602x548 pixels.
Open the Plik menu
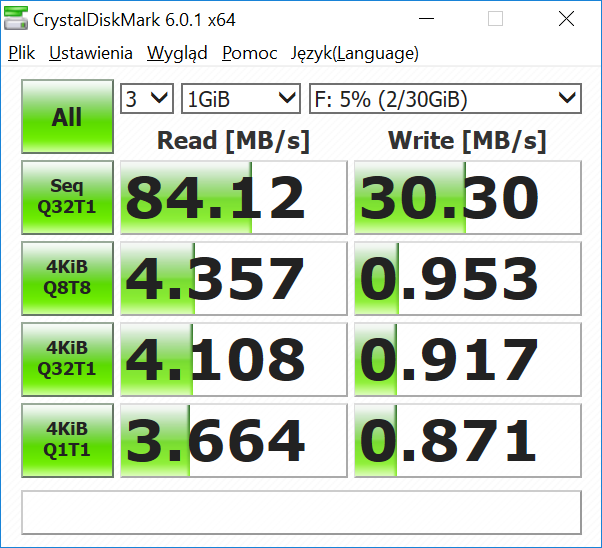[21, 54]
